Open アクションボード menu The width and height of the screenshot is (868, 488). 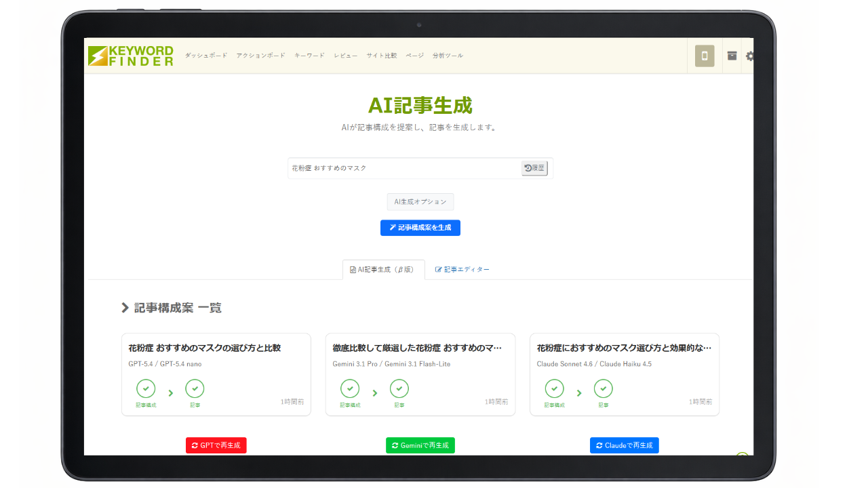261,56
